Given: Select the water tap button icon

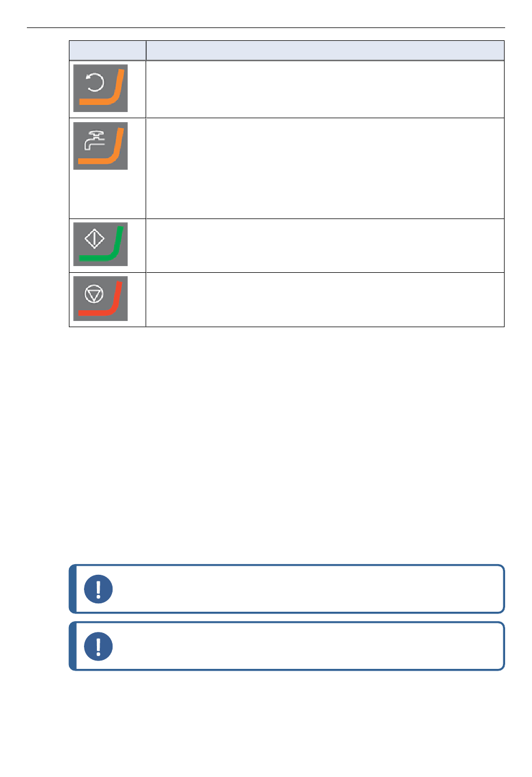Looking at the screenshot, I should click(100, 146).
